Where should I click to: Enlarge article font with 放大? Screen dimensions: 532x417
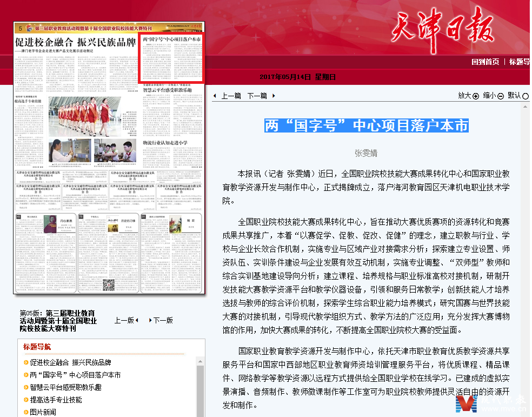[x=464, y=96]
